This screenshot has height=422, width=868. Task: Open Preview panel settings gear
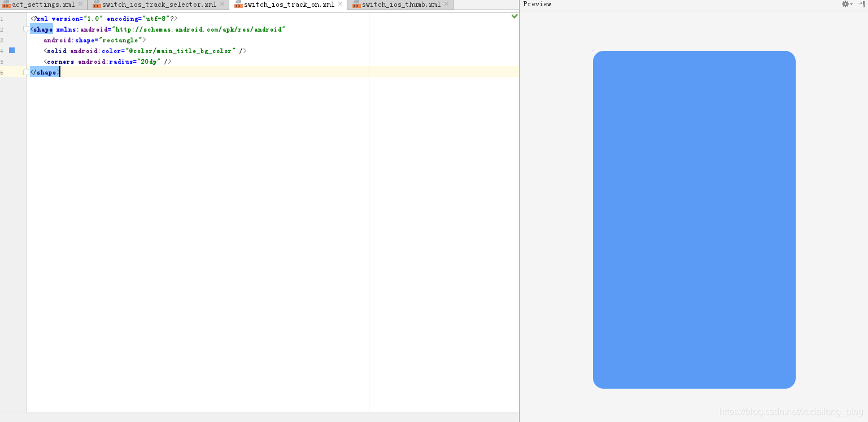pyautogui.click(x=845, y=4)
